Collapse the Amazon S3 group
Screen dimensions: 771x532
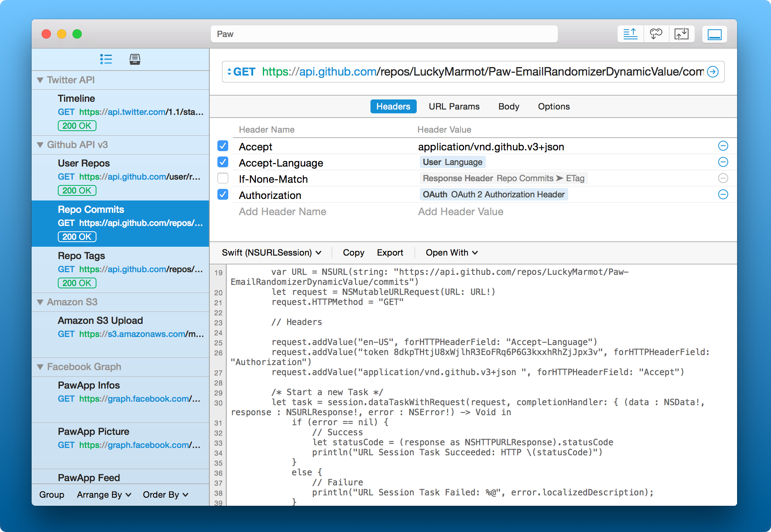point(40,302)
